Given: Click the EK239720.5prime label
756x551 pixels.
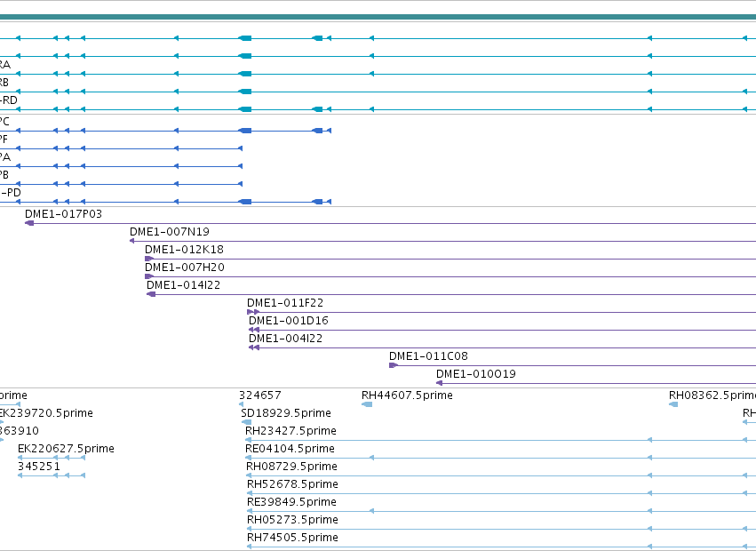Looking at the screenshot, I should coord(46,413).
